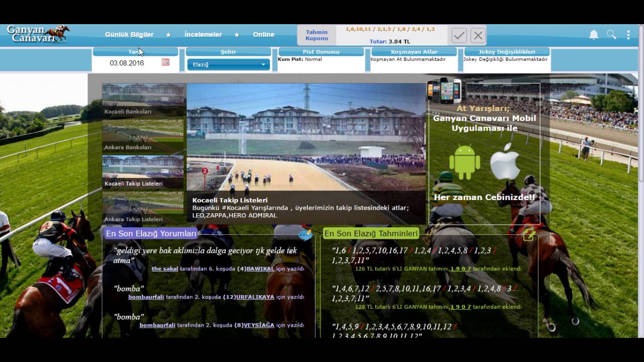Image resolution: width=644 pixels, height=362 pixels.
Task: Open bombaurfali link on VEYSİAĞA comment
Action: click(x=157, y=325)
